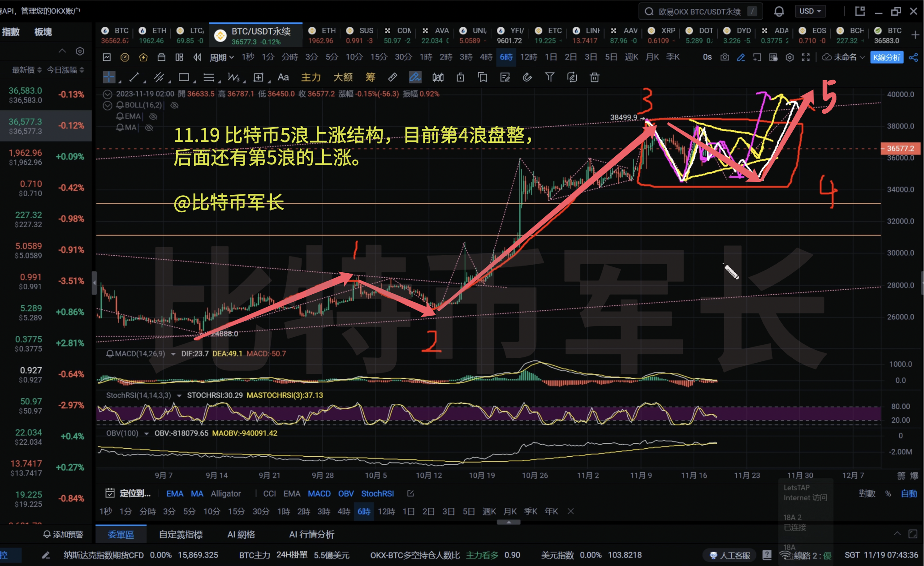Open the 委單區 bottom tab
924x566 pixels.
coord(121,534)
